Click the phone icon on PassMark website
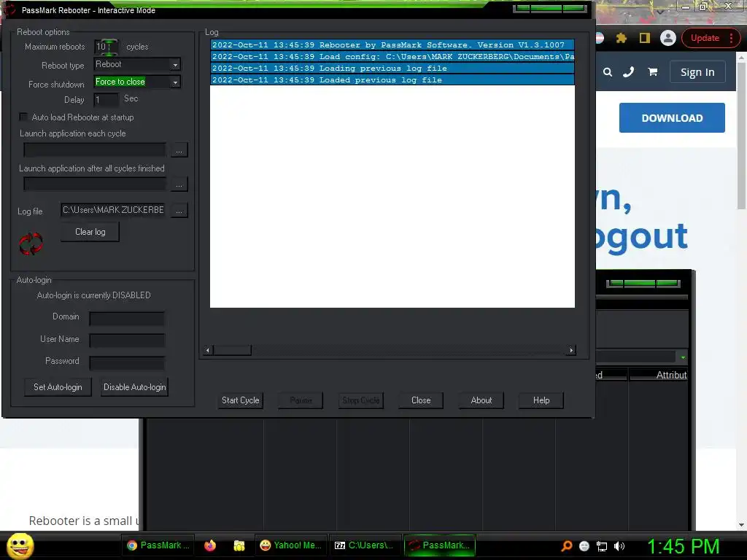This screenshot has width=747, height=560. [x=629, y=72]
